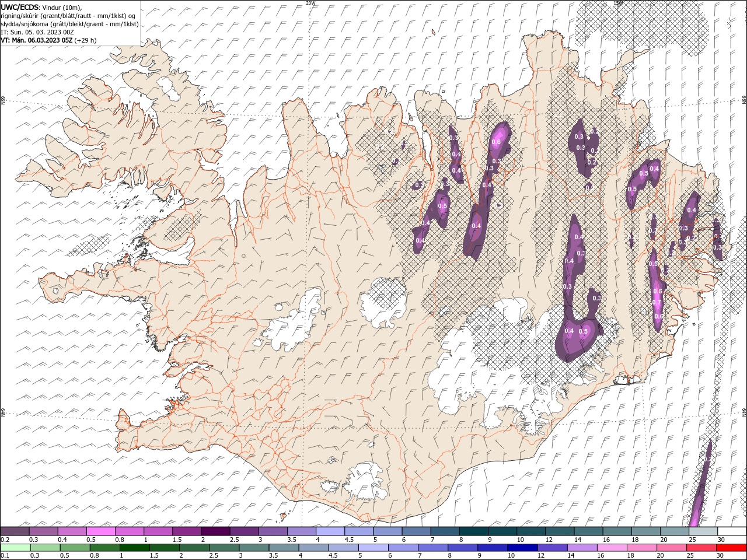Click the '(+29 h)' forecast offset text

[85, 40]
